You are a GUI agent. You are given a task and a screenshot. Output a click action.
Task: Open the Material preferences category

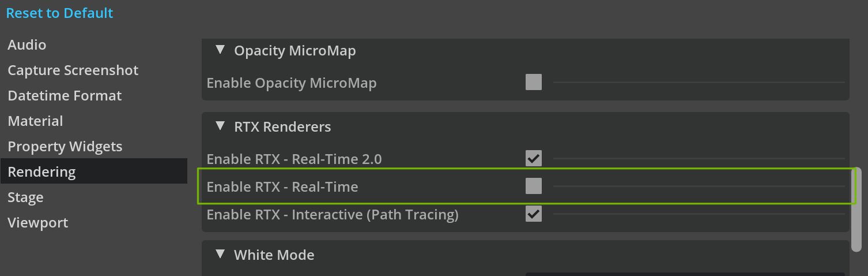pyautogui.click(x=35, y=121)
